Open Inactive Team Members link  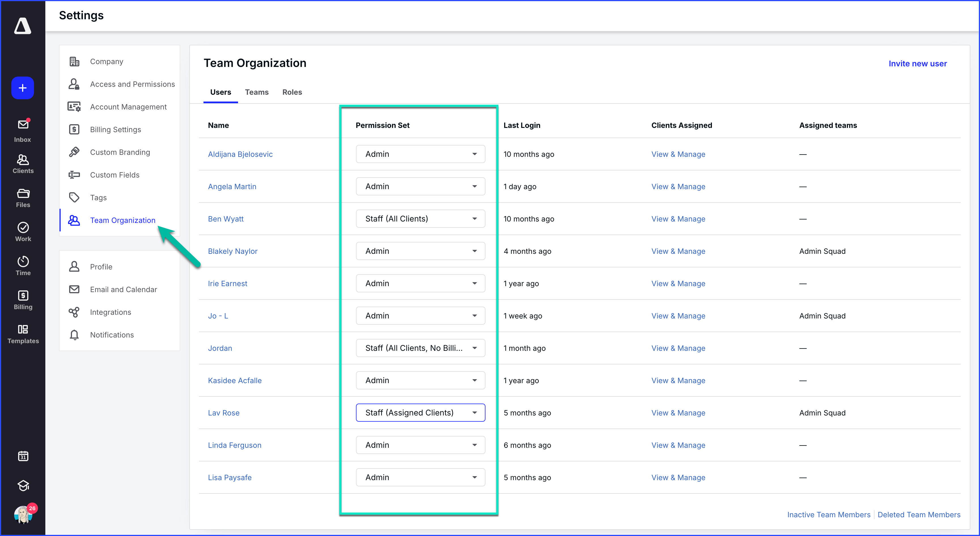tap(828, 515)
